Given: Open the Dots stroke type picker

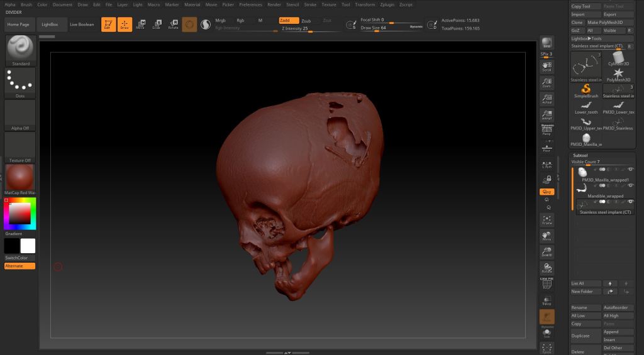Looking at the screenshot, I should (x=20, y=81).
